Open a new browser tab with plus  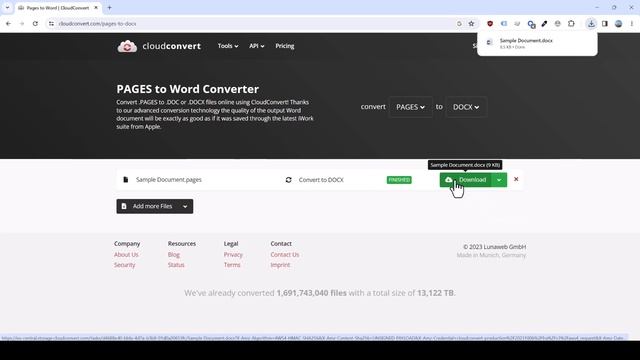tap(109, 8)
